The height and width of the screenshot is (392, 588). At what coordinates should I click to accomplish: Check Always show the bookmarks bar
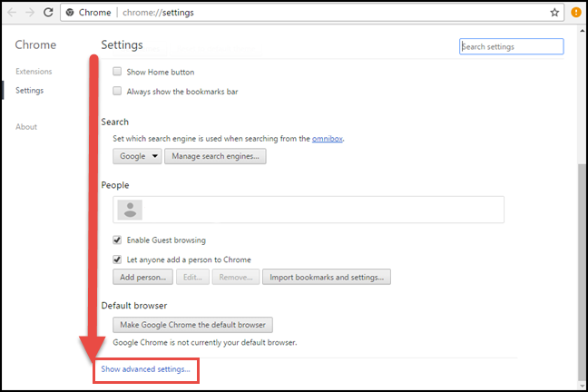(117, 91)
